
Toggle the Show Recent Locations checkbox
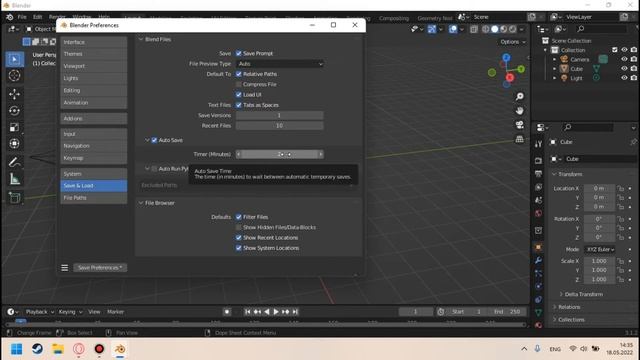coord(239,238)
